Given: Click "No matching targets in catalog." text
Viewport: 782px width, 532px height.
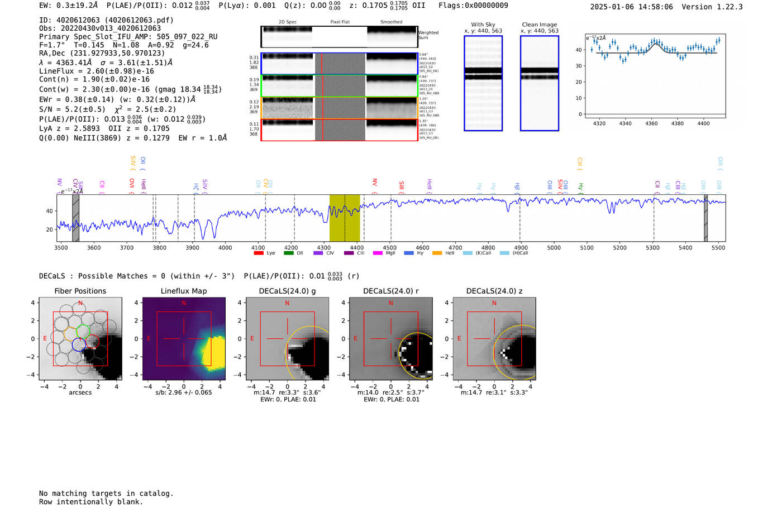Looking at the screenshot, I should (106, 493).
